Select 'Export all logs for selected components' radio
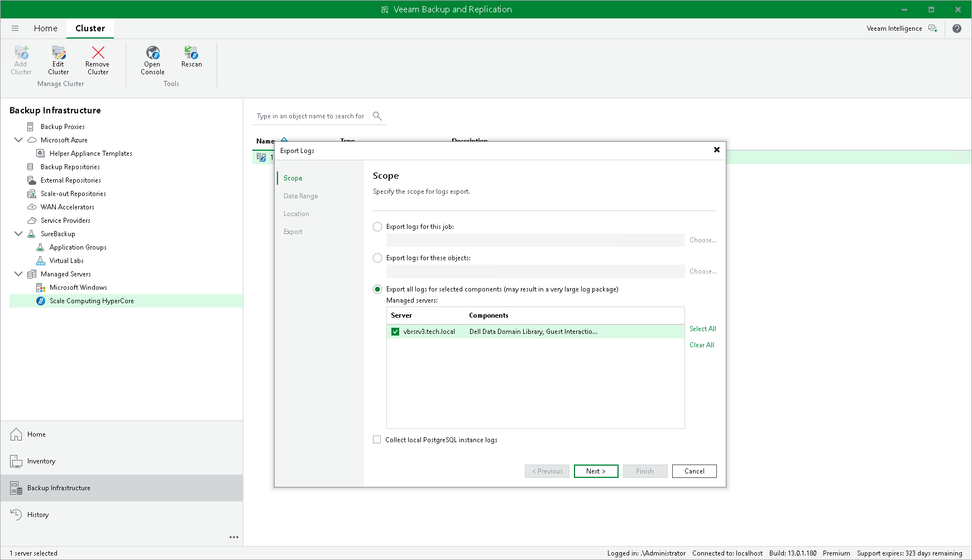 click(377, 289)
